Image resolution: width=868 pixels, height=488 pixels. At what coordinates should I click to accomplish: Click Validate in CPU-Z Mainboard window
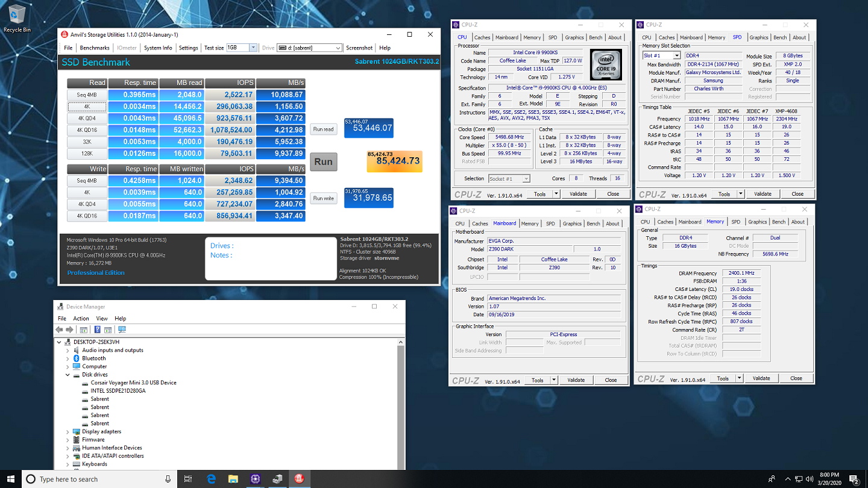[x=576, y=380]
